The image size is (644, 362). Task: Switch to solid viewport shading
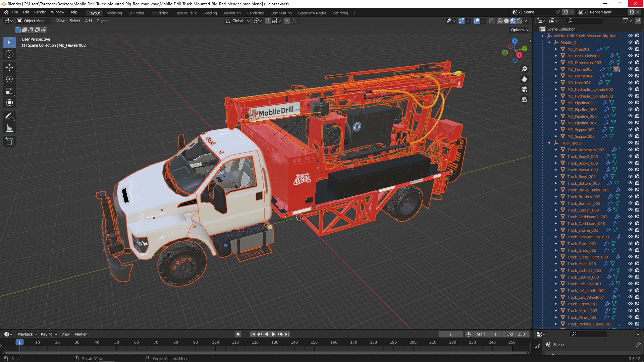[506, 21]
